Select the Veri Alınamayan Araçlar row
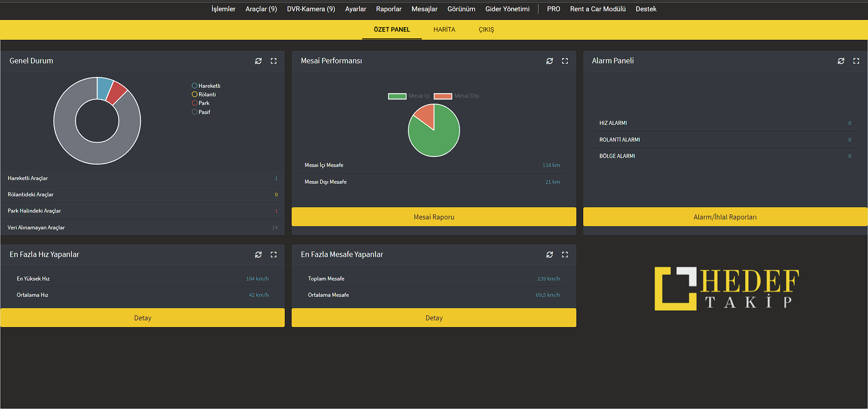 tap(143, 228)
